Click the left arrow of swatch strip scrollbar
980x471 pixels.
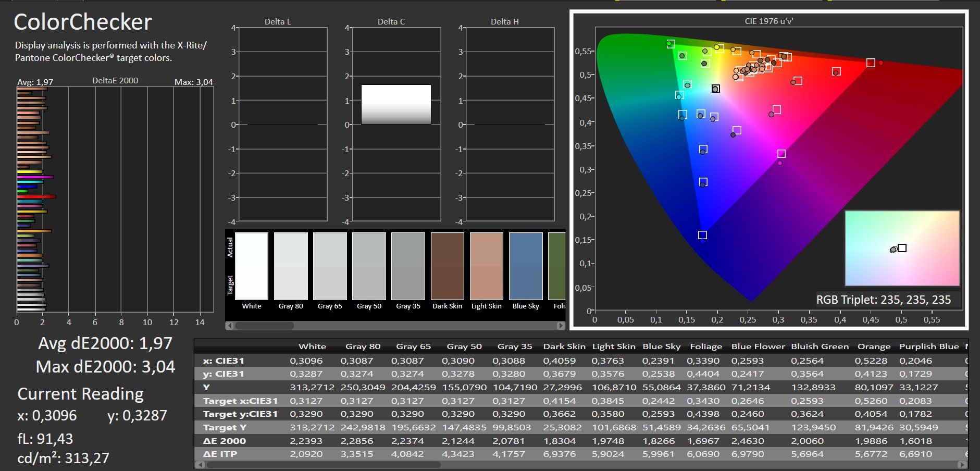[x=230, y=326]
